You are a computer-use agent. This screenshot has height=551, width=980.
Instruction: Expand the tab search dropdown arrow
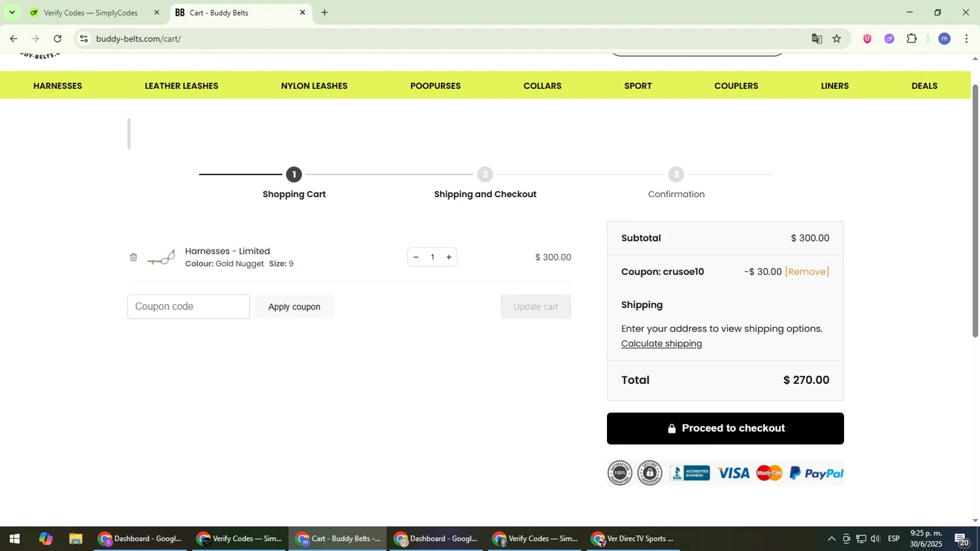point(12,13)
